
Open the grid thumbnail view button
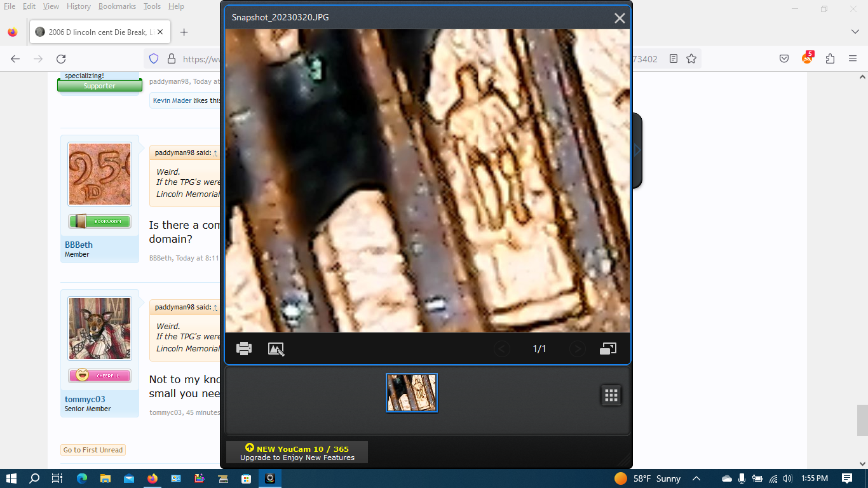[x=611, y=395]
